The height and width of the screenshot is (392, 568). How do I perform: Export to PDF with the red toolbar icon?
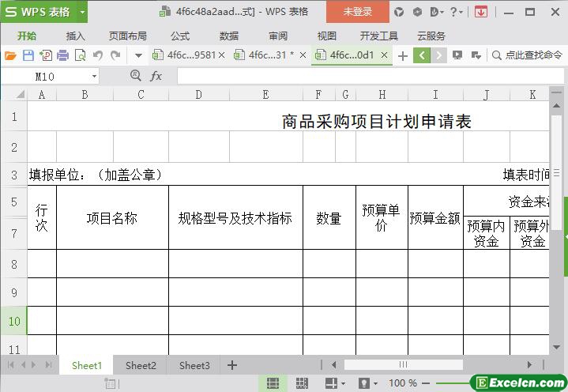click(46, 55)
